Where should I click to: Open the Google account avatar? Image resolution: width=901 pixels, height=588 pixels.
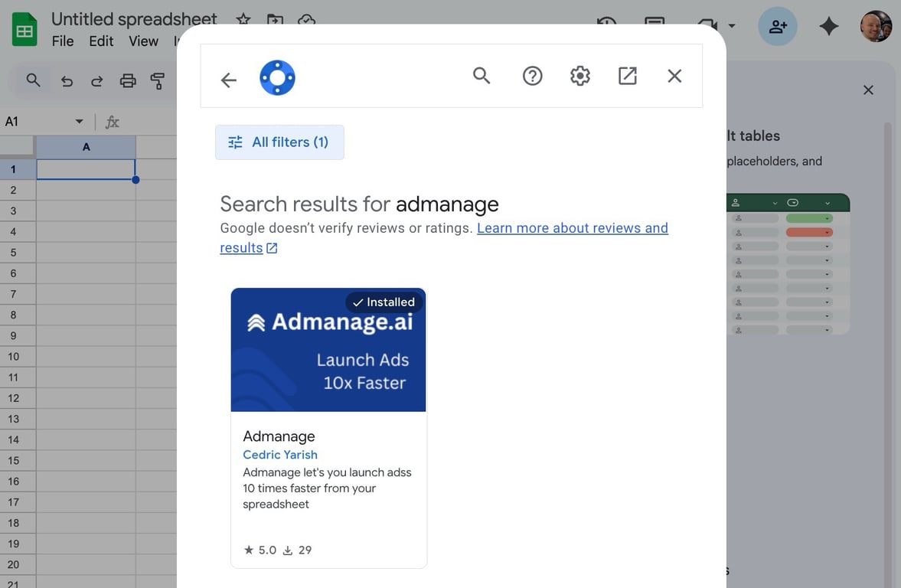click(876, 27)
